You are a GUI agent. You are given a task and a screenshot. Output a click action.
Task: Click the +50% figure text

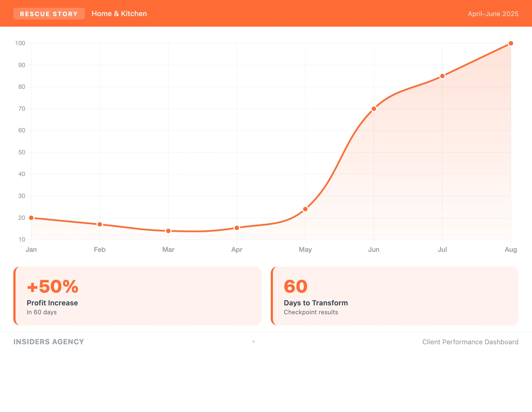point(53,287)
